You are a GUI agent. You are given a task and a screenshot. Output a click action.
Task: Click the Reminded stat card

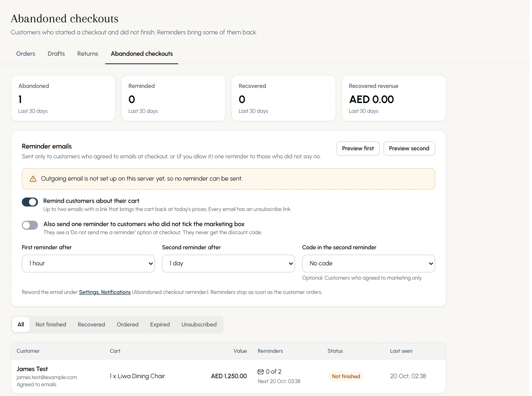[x=173, y=98]
